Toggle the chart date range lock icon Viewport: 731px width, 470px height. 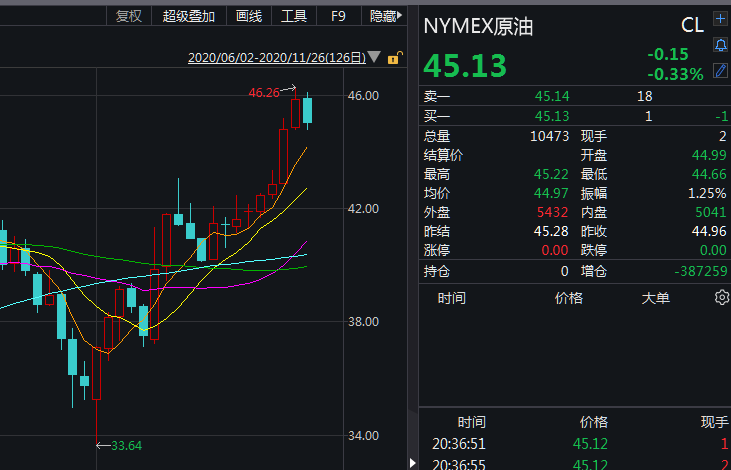click(x=394, y=58)
